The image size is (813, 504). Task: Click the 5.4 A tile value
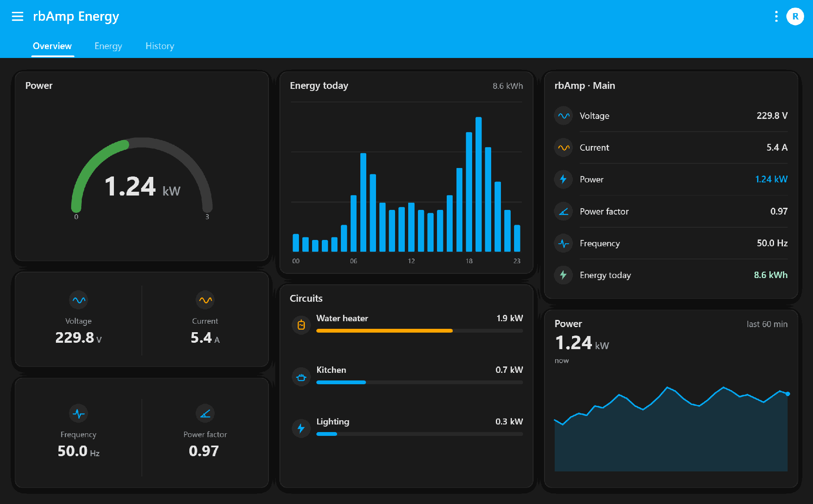205,338
